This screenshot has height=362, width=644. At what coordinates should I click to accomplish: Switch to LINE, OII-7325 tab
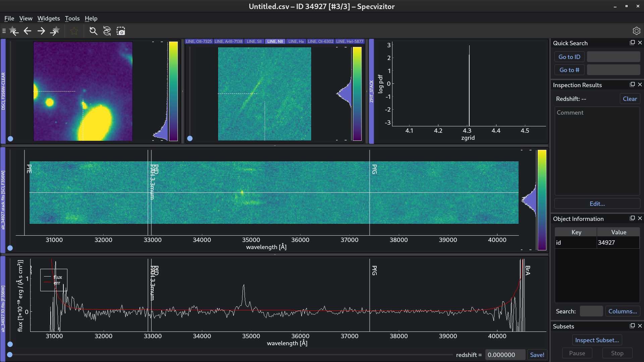(199, 42)
